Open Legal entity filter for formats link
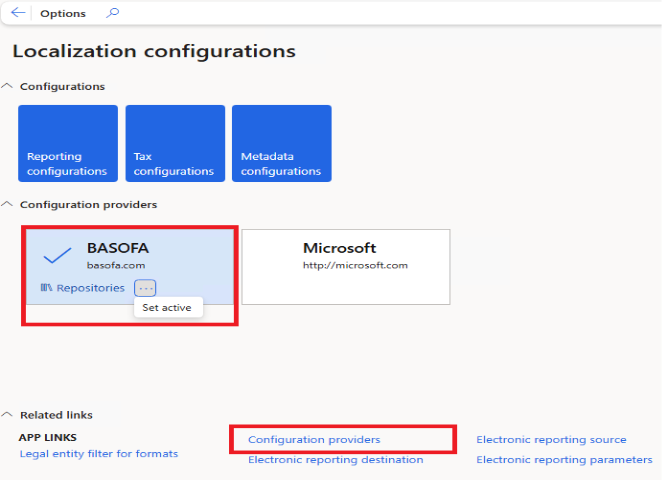This screenshot has width=663, height=480. pyautogui.click(x=98, y=454)
